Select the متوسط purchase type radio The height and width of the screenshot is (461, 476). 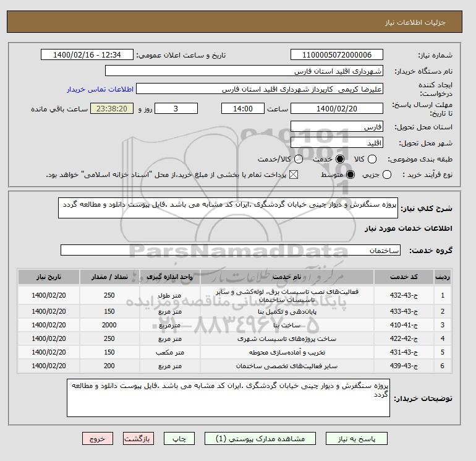click(x=351, y=174)
